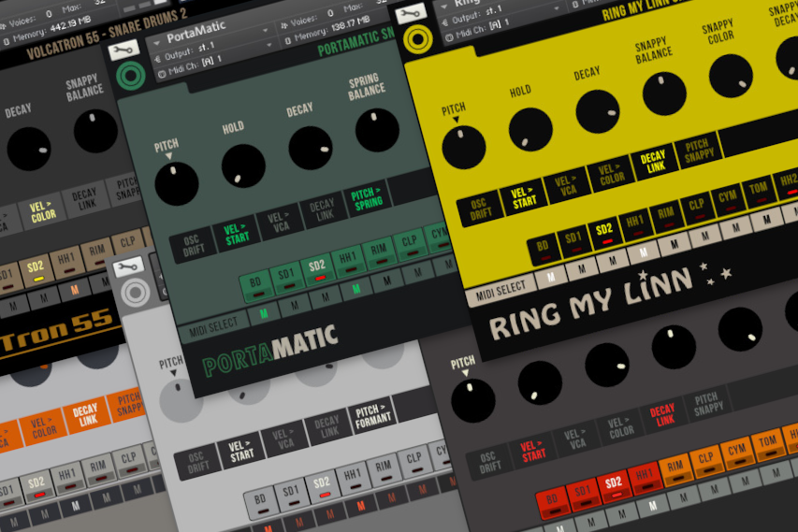Click MIDI SELECT on PortaMatic
The height and width of the screenshot is (532, 798).
click(x=213, y=328)
